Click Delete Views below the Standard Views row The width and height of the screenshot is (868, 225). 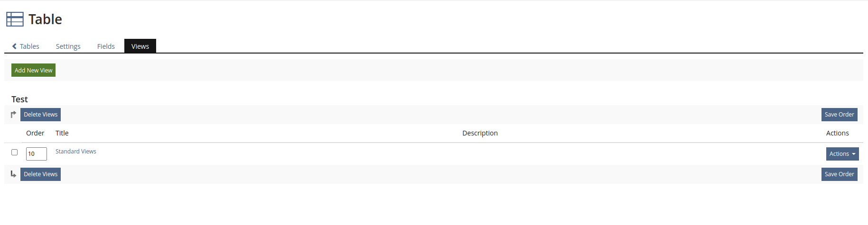[x=40, y=174]
